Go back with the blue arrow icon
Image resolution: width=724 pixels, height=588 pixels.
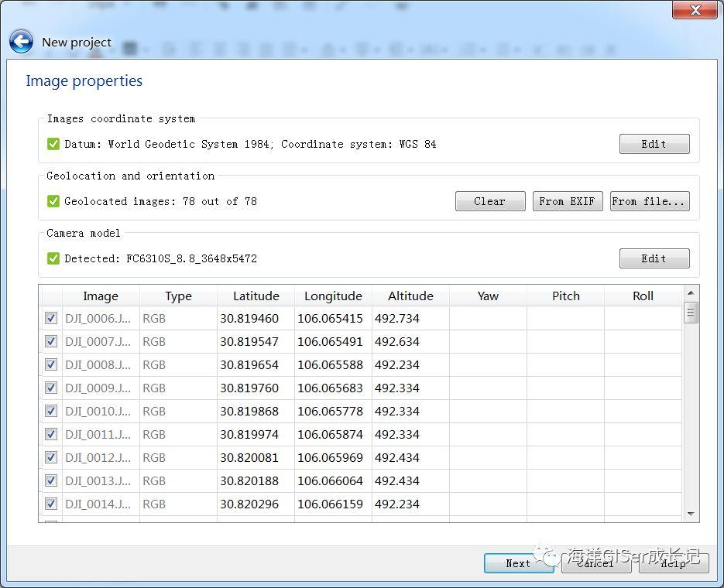pyautogui.click(x=21, y=42)
